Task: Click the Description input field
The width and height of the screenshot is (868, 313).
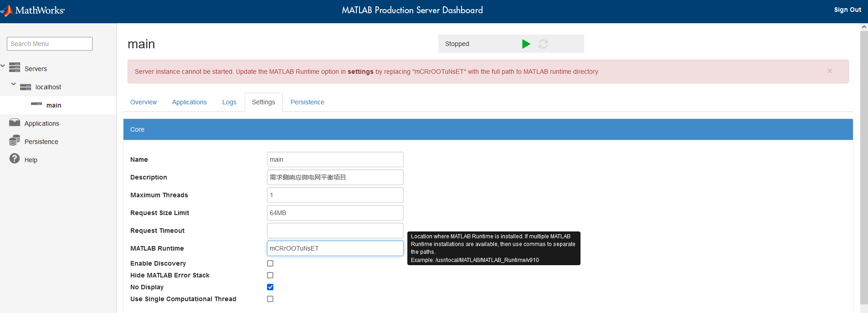Action: [x=335, y=177]
